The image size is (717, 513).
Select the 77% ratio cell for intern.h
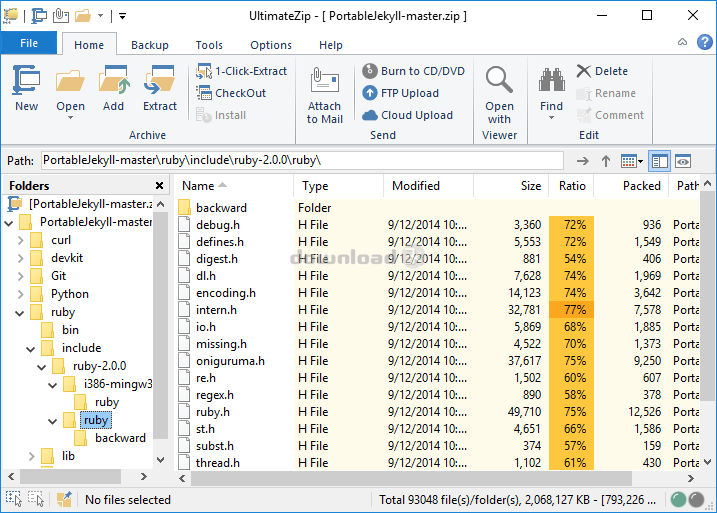point(572,310)
